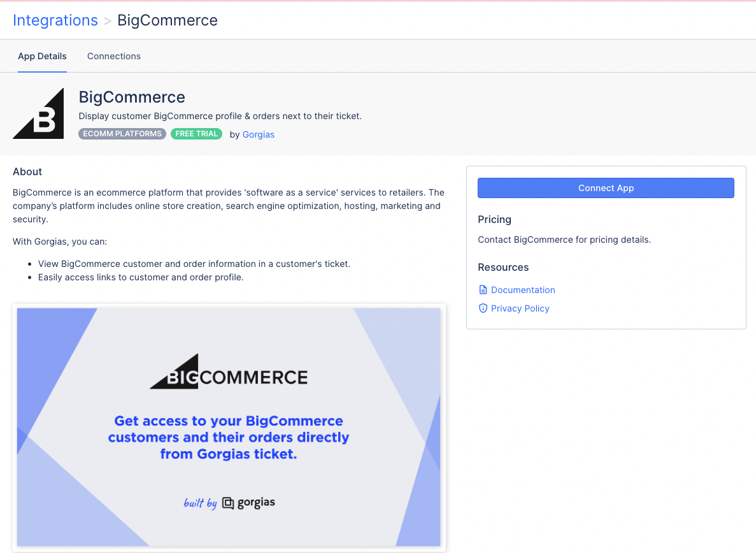Click the FREE TRIAL badge
The height and width of the screenshot is (553, 756).
[x=196, y=134]
